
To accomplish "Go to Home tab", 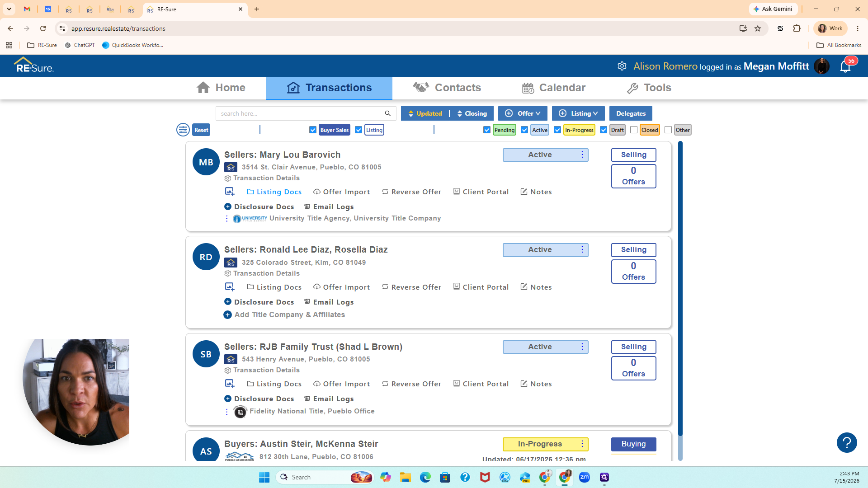I will click(x=221, y=88).
